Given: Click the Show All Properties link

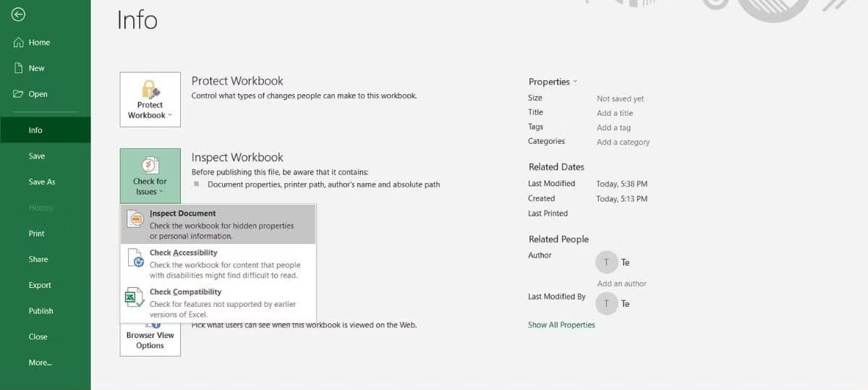Looking at the screenshot, I should point(561,325).
